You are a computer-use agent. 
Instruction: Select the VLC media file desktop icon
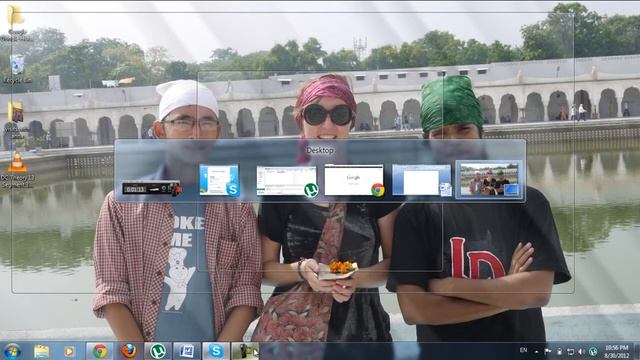coord(17,169)
